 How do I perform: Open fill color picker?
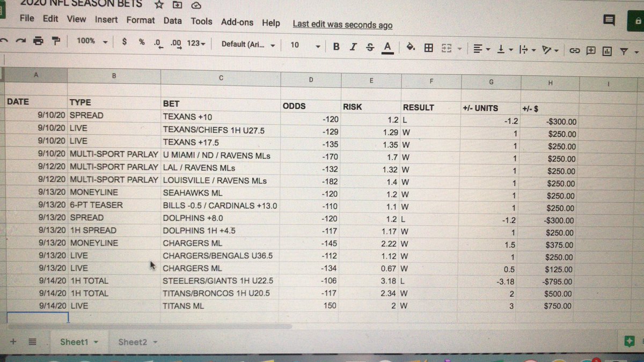pyautogui.click(x=411, y=48)
